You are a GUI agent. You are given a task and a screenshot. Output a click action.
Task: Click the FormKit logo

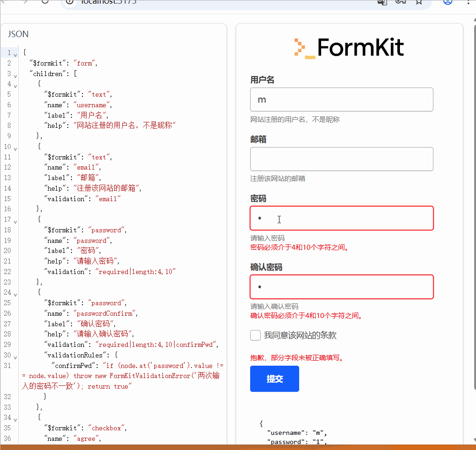pyautogui.click(x=349, y=48)
